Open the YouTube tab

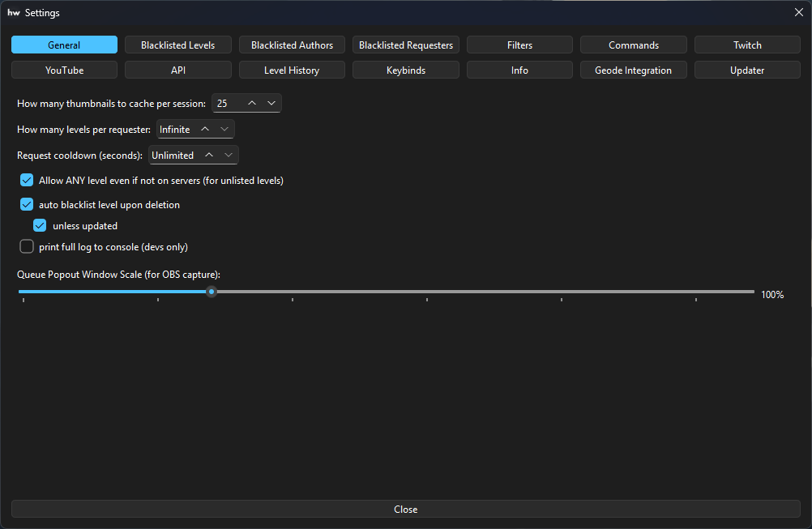click(x=64, y=70)
